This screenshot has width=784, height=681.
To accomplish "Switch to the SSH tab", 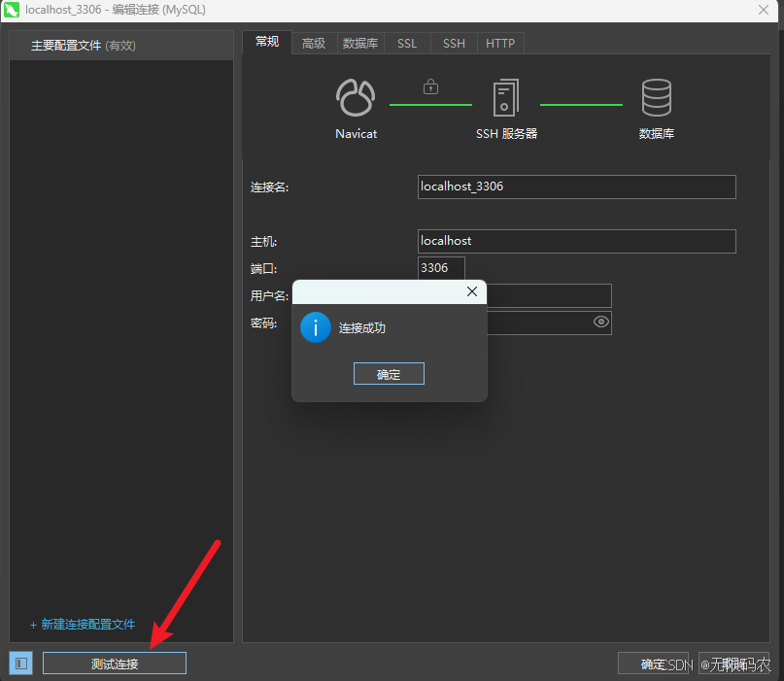I will [x=453, y=43].
